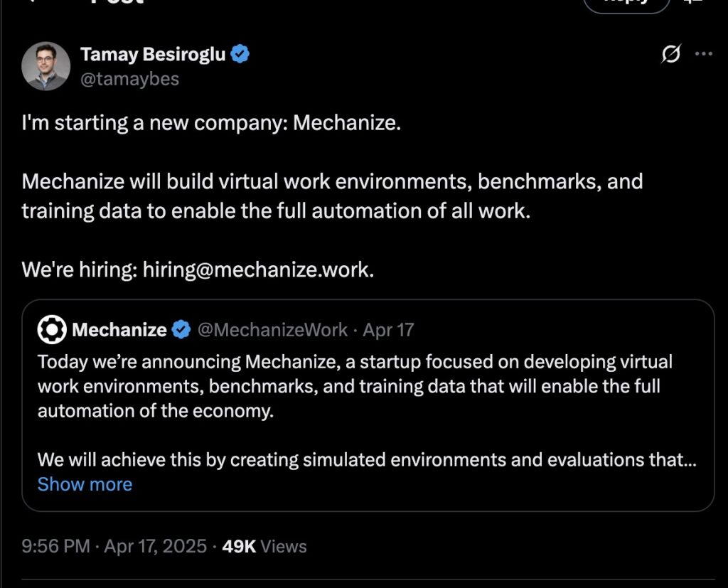The height and width of the screenshot is (588, 728).
Task: Click the Post header title
Action: click(x=116, y=2)
